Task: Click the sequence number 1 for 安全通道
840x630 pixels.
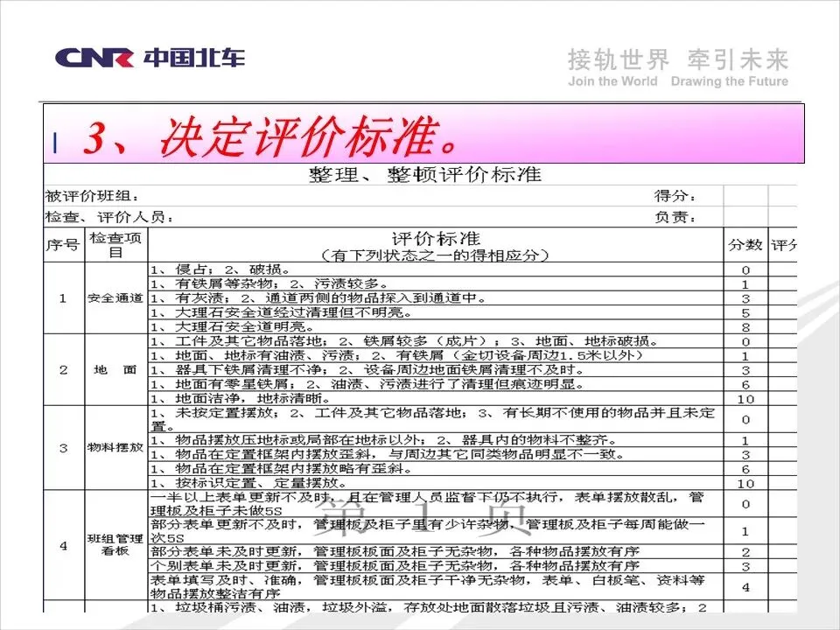Action: pos(63,298)
